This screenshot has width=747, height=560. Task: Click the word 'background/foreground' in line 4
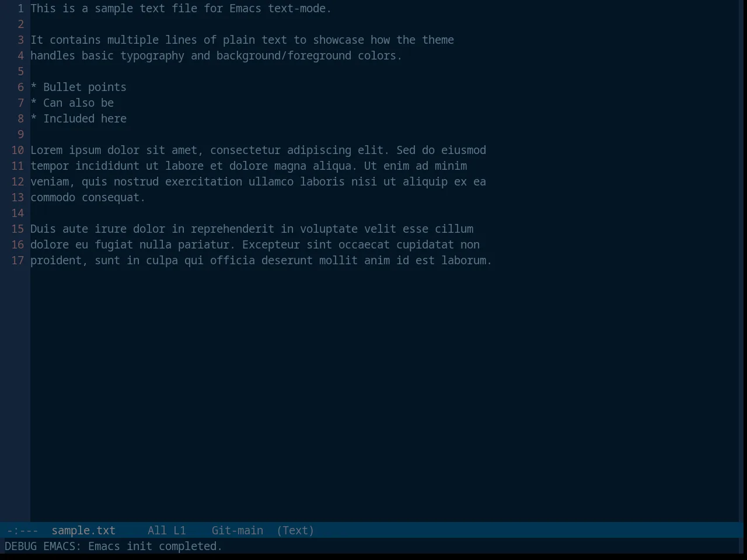(284, 55)
